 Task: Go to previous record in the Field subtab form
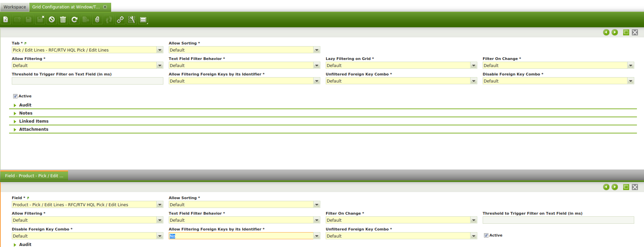pos(606,187)
